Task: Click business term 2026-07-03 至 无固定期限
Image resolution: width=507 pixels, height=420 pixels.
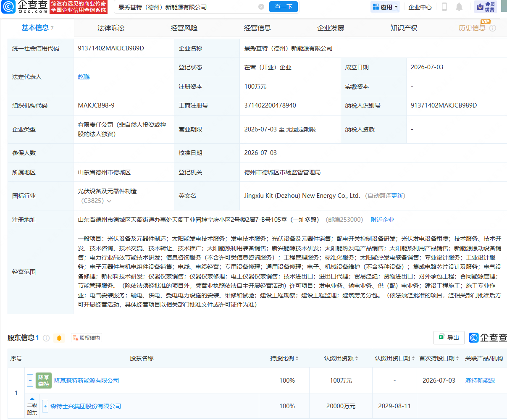Action: [280, 129]
